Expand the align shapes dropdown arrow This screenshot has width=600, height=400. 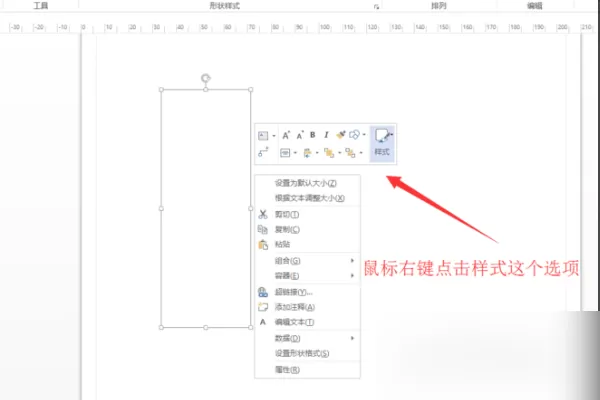coord(317,153)
